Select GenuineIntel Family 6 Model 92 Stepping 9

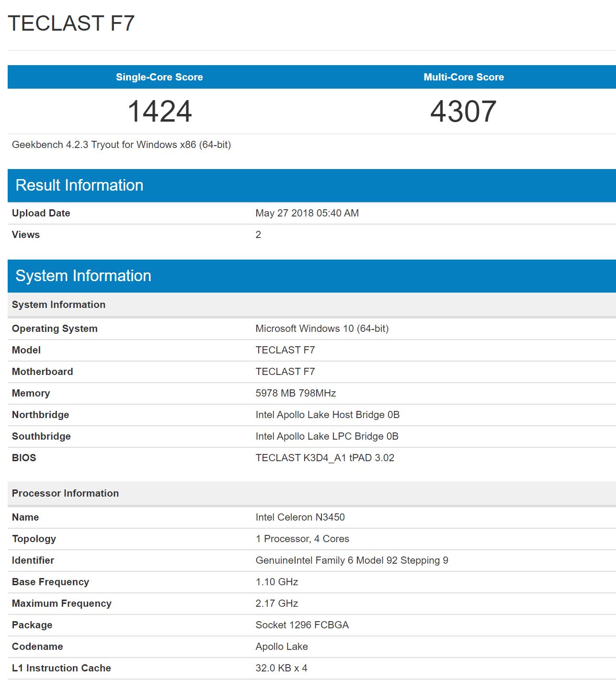(x=352, y=560)
